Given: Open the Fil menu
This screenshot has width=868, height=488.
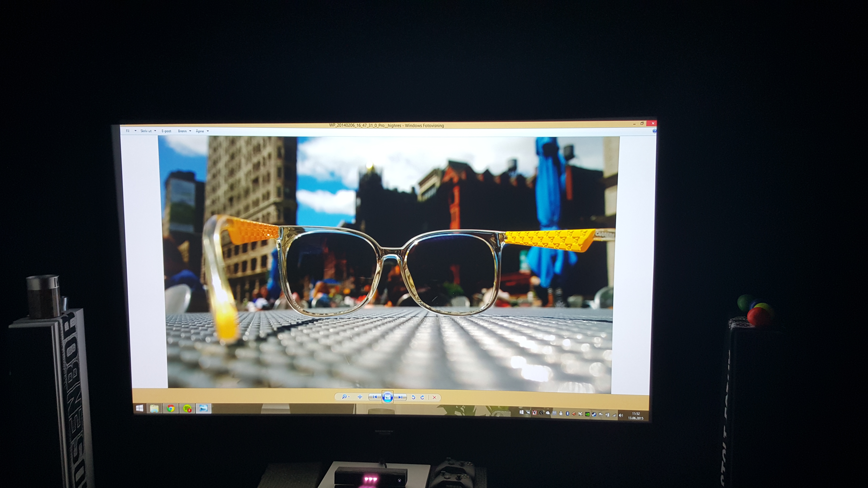Looking at the screenshot, I should (x=128, y=131).
